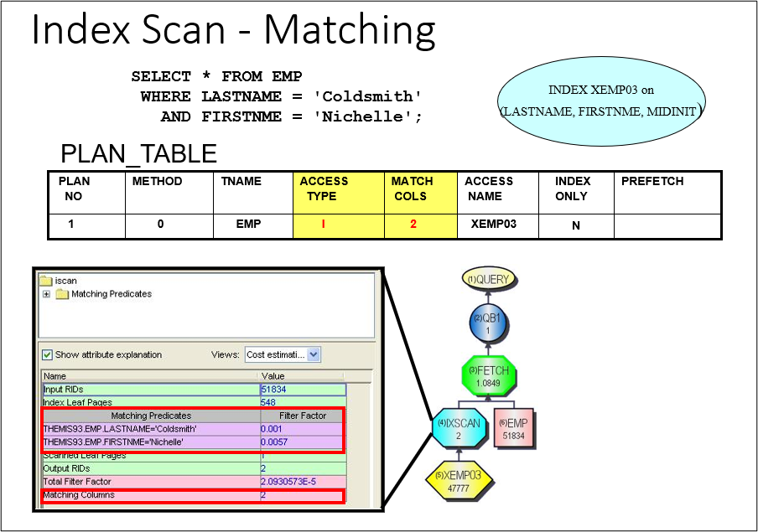Select the Index Leaf Pages row

[x=150, y=402]
